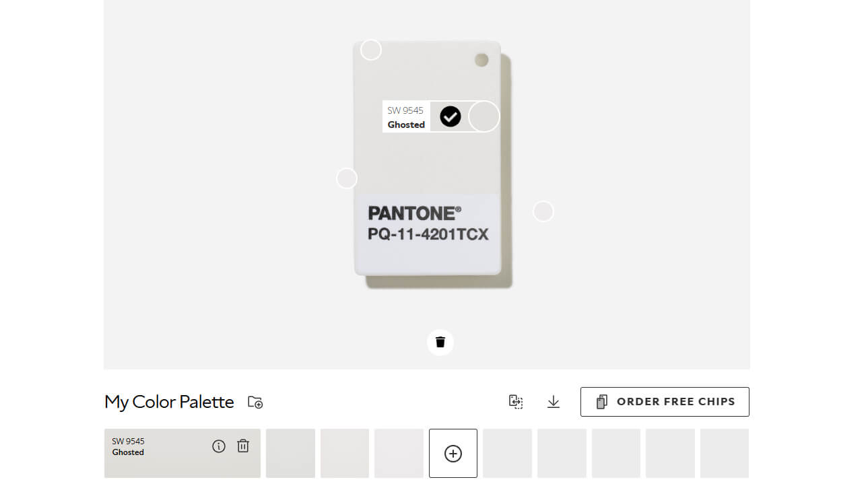Screen dimensions: 868x488
Task: Click the coordinating colors icon left of download
Action: (516, 402)
